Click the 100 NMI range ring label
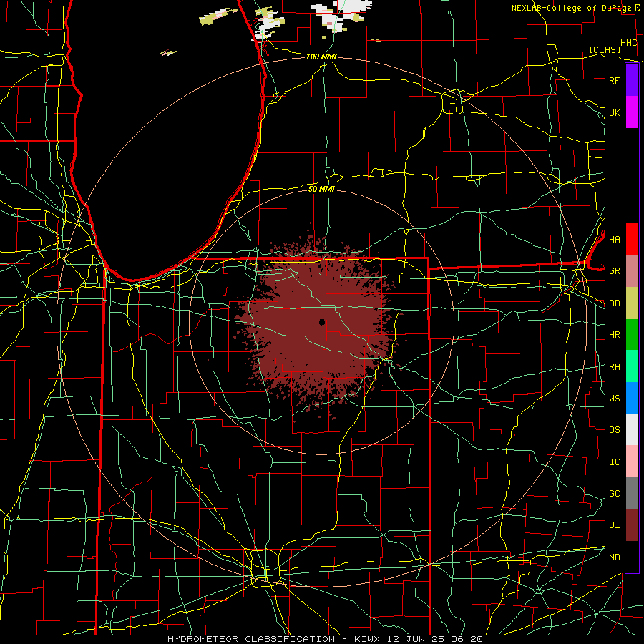This screenshot has height=644, width=644. pos(321,57)
